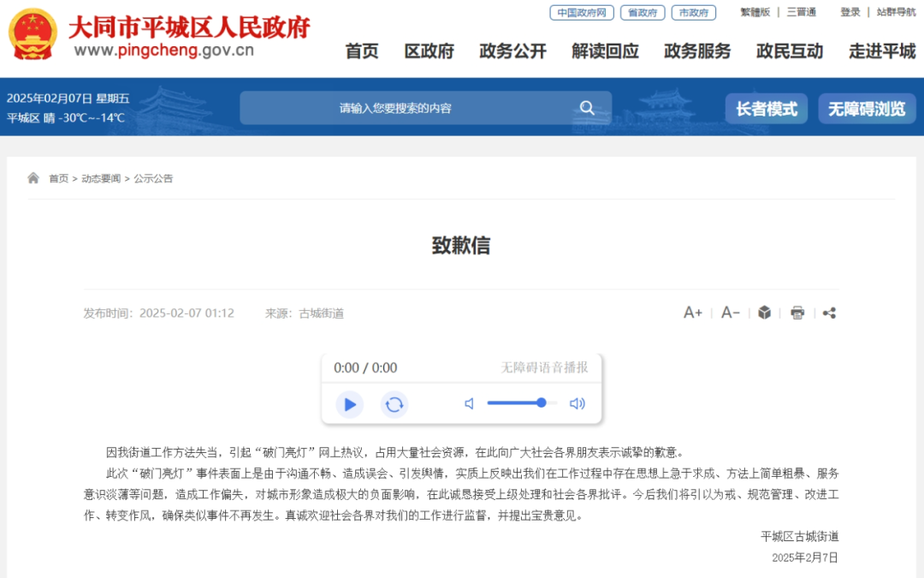This screenshot has width=924, height=578.
Task: Print the page via printer icon
Action: point(797,313)
